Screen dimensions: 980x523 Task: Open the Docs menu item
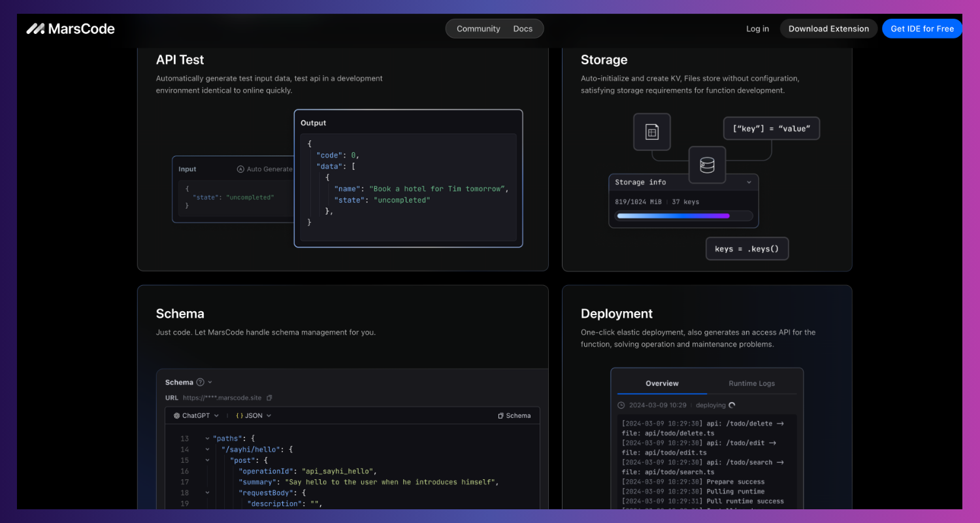(522, 28)
